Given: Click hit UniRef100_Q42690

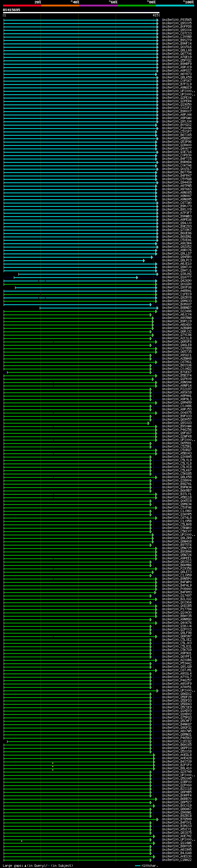Looking at the screenshot, I should tap(177, 281).
